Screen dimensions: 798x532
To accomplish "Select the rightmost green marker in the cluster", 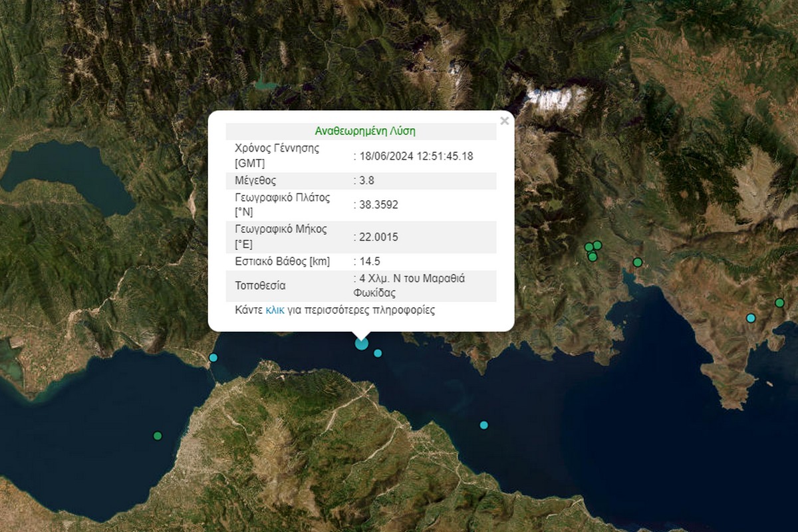I will click(x=597, y=245).
